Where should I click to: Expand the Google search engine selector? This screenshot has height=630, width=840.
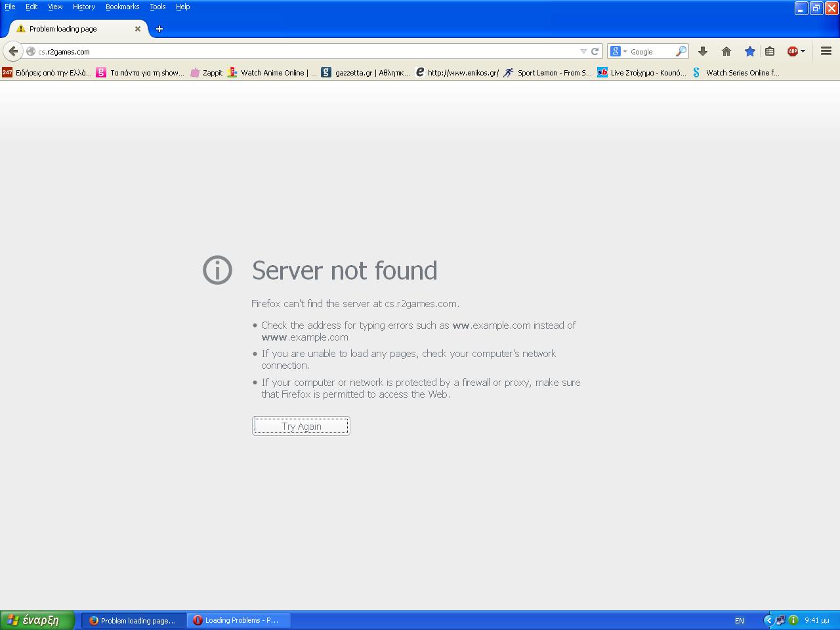618,51
